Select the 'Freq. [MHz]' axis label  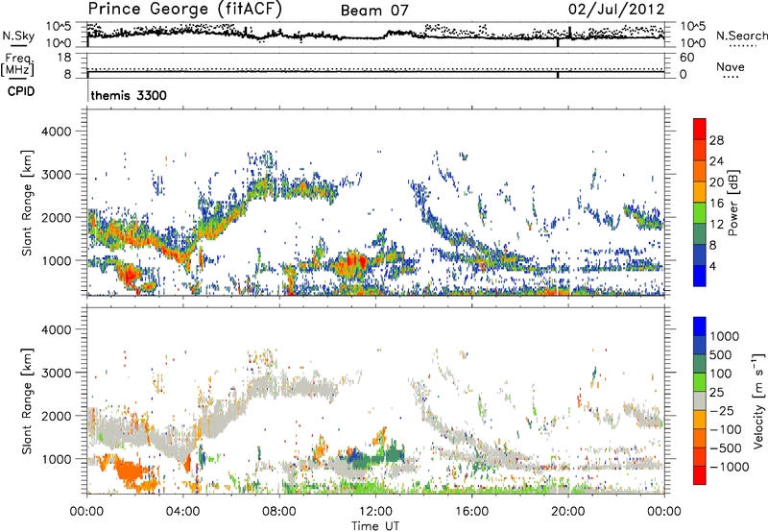pos(17,64)
